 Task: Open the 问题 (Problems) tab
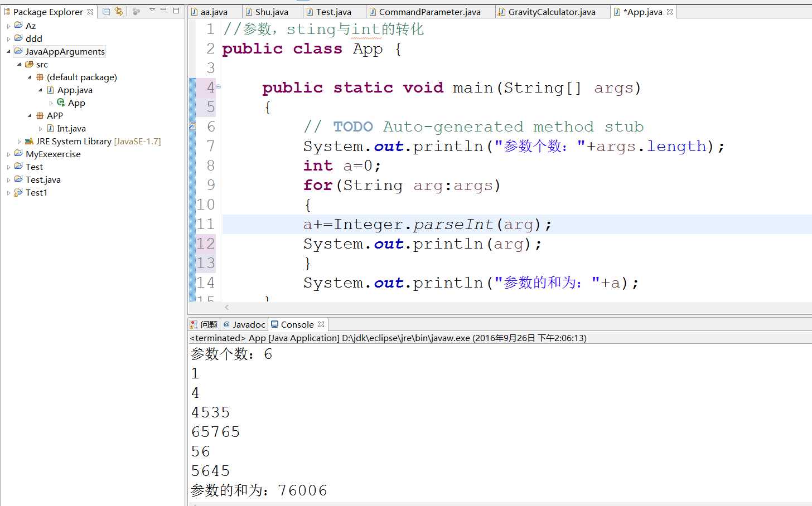[204, 324]
